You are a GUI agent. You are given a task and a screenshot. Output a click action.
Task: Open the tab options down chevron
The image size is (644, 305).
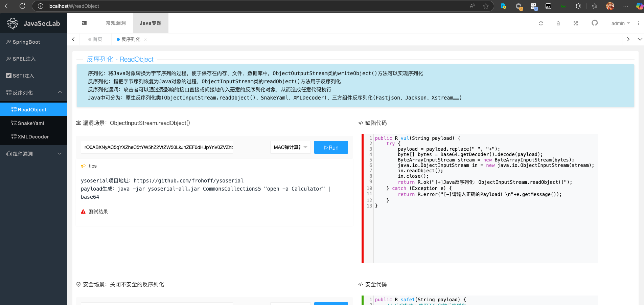coord(640,39)
